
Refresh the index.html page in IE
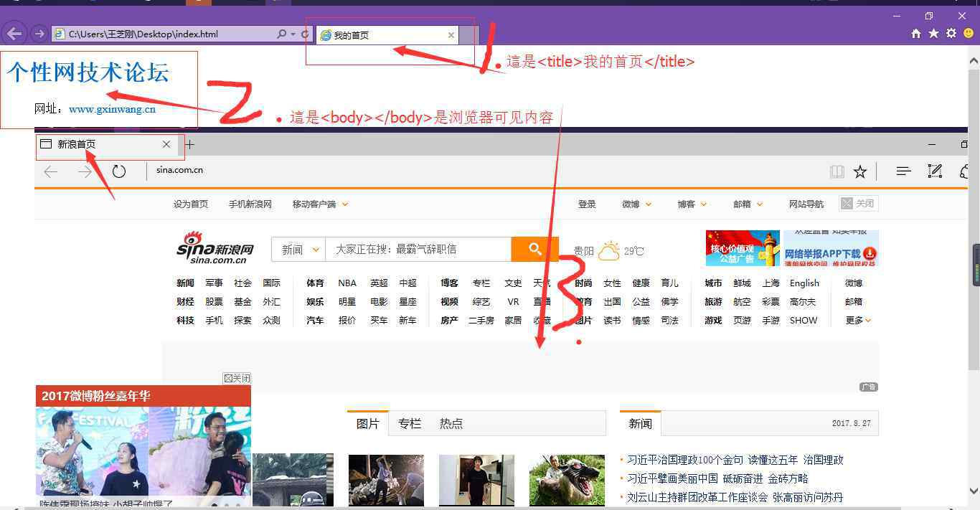click(305, 34)
